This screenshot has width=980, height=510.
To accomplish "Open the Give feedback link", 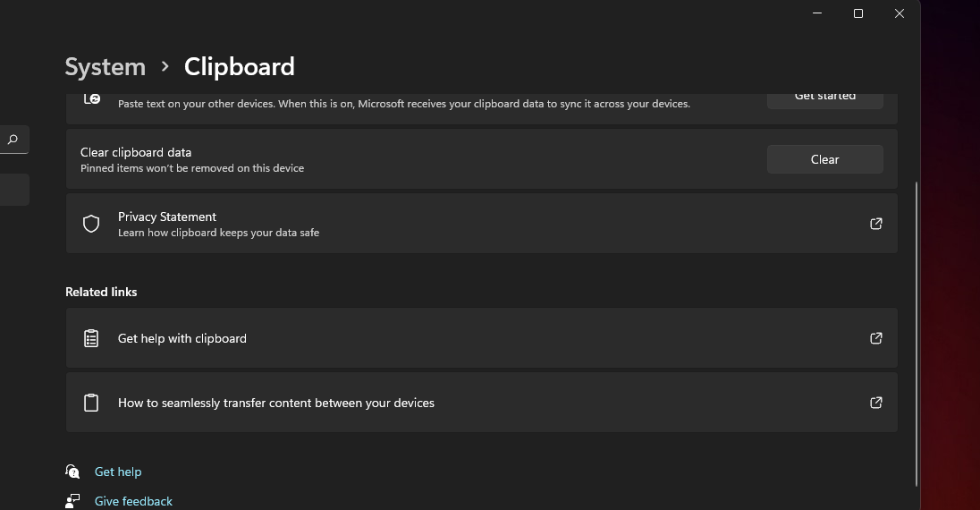I will 133,501.
